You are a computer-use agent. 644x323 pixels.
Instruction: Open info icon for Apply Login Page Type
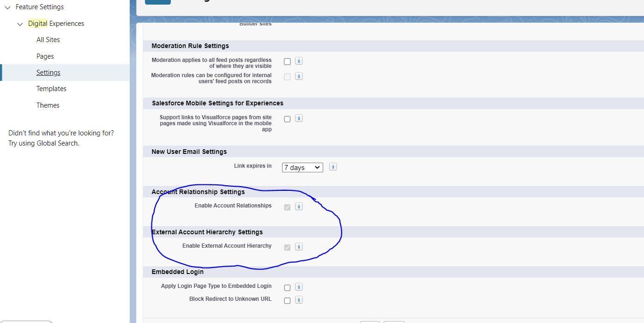[299, 287]
